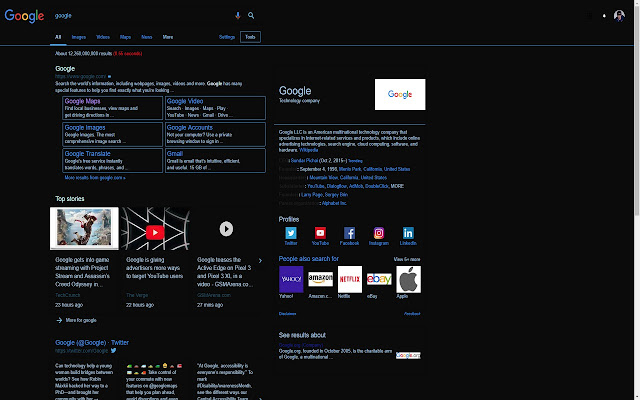The height and width of the screenshot is (400, 640).
Task: Open the Sergey Brin link
Action: [x=336, y=195]
